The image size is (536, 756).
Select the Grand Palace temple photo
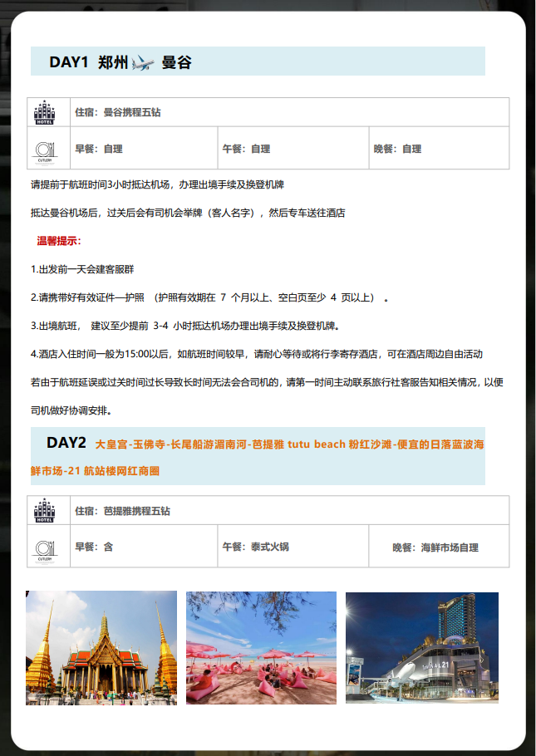point(101,648)
